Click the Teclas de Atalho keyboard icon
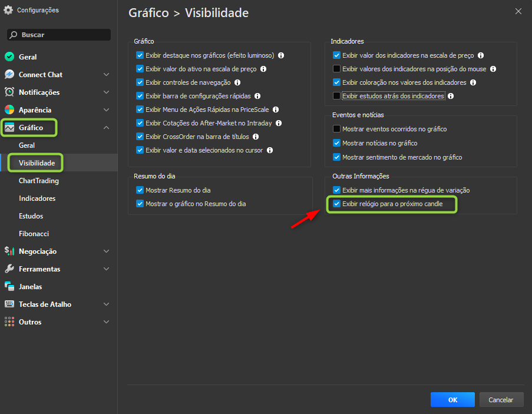Viewport: 532px width, 414px height. [x=9, y=304]
